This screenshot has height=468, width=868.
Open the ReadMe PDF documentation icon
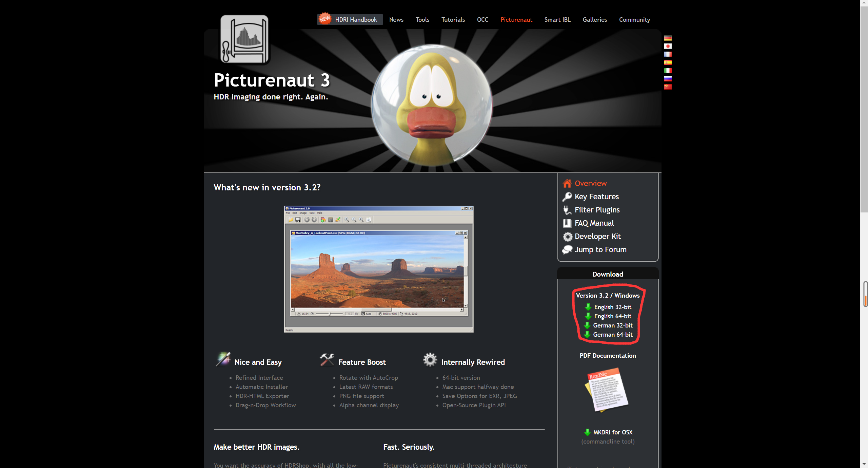[x=607, y=390]
